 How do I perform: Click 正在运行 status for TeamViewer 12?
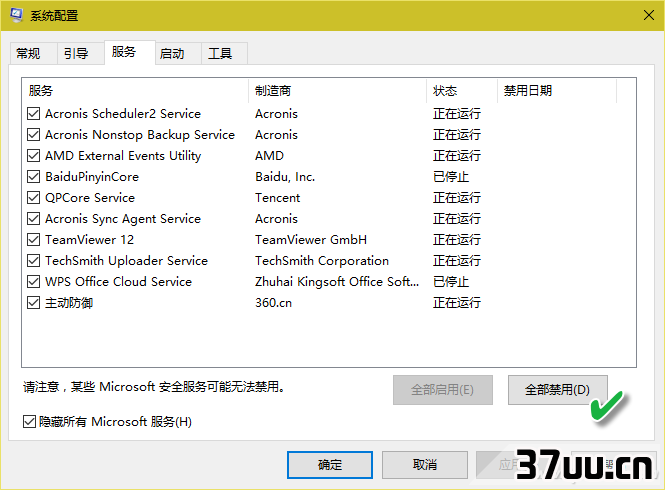(457, 240)
